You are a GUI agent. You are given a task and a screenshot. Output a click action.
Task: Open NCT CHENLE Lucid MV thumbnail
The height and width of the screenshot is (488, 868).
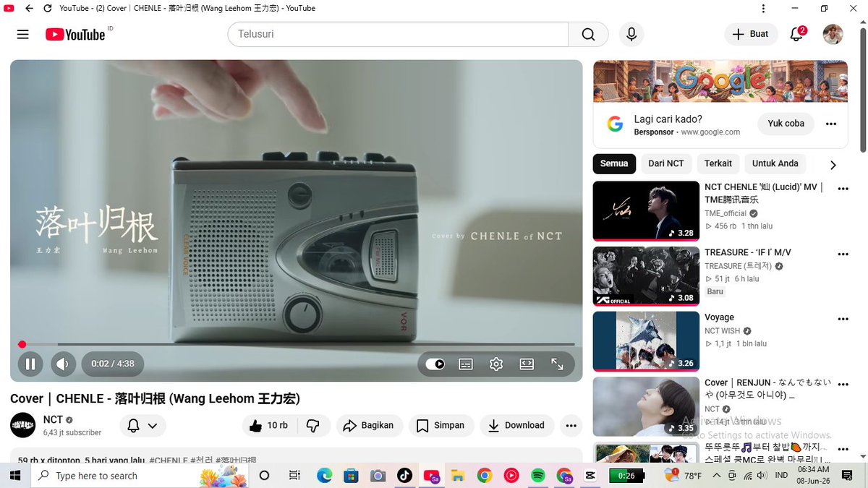click(x=646, y=210)
